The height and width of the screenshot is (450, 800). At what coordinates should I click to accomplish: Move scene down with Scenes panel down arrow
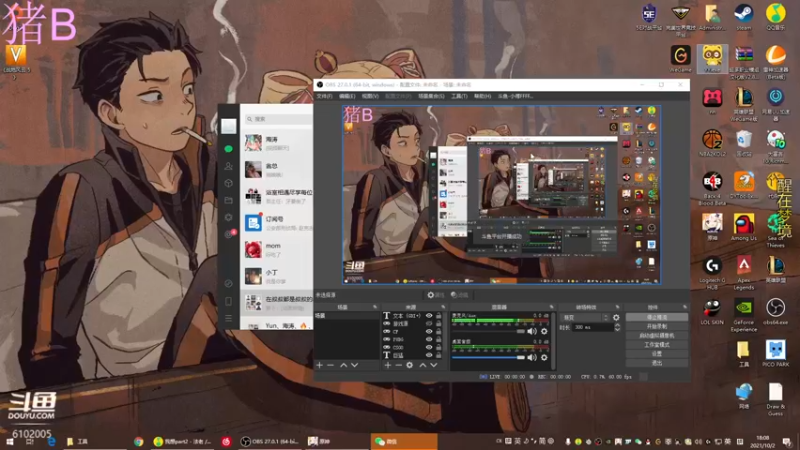click(x=355, y=365)
